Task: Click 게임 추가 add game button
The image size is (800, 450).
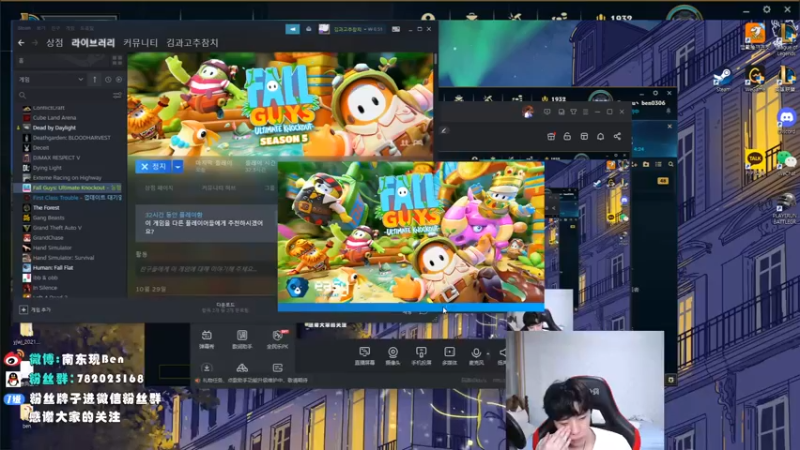Action: point(35,310)
